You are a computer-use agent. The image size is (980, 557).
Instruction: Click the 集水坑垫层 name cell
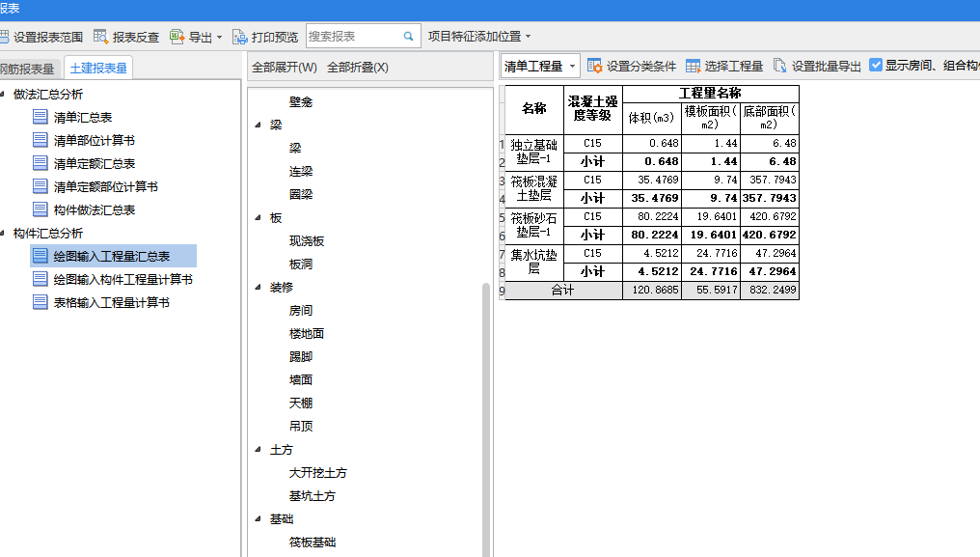click(533, 263)
